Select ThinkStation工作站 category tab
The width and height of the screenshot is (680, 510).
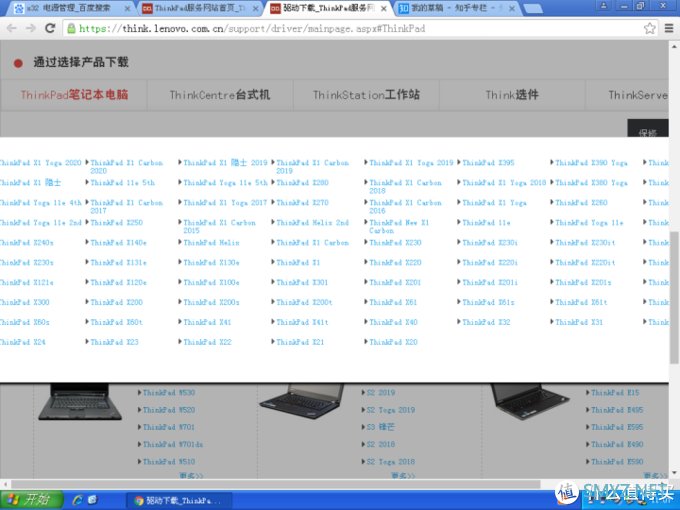pos(366,95)
